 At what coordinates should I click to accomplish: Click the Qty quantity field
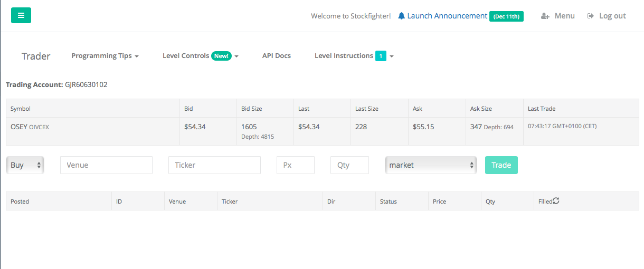349,165
